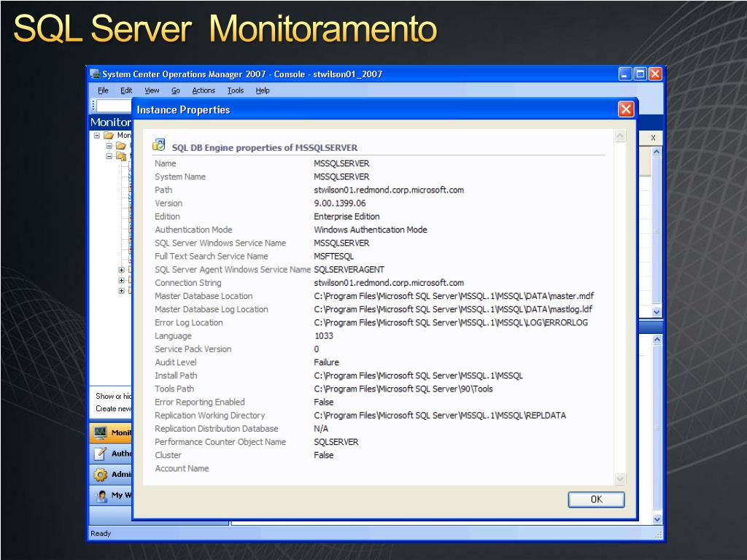Click the 'Service Pack Version' label

(x=193, y=349)
